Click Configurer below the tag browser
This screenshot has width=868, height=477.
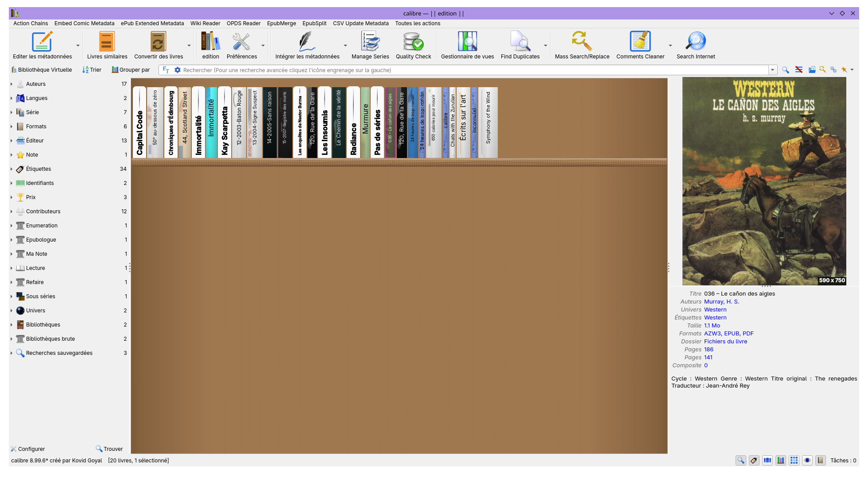coord(27,449)
